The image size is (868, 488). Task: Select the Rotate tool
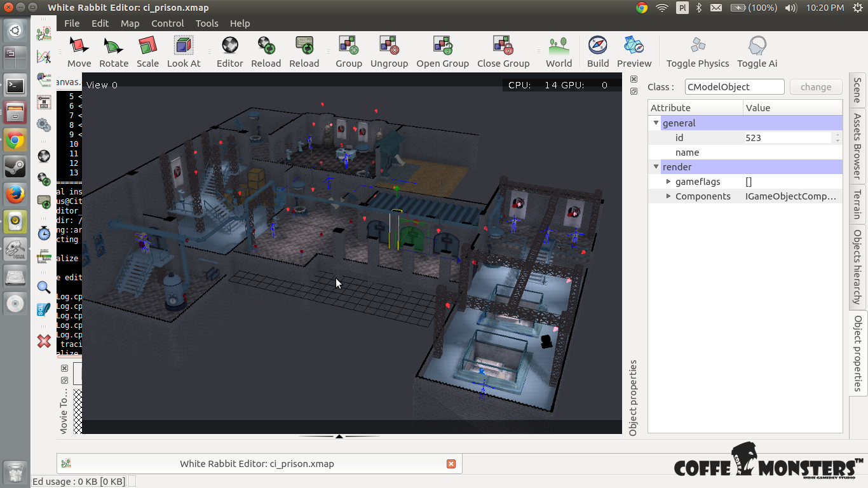[114, 52]
